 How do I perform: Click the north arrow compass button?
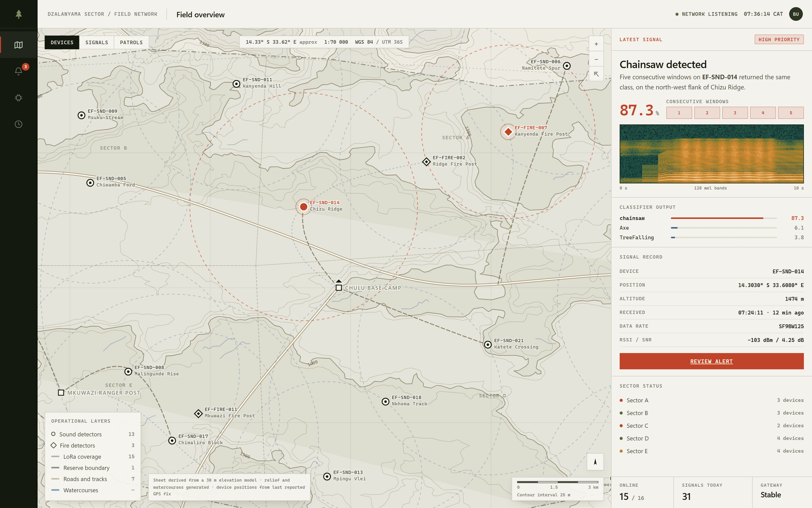click(x=595, y=462)
